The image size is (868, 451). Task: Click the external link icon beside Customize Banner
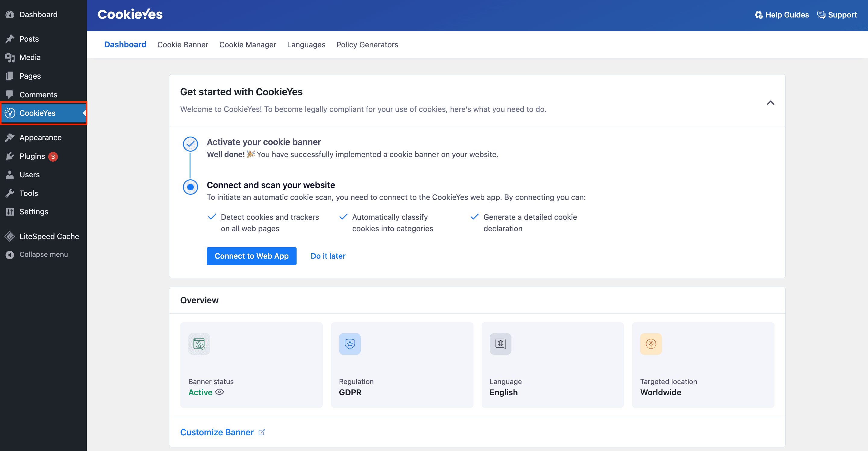[x=262, y=432]
